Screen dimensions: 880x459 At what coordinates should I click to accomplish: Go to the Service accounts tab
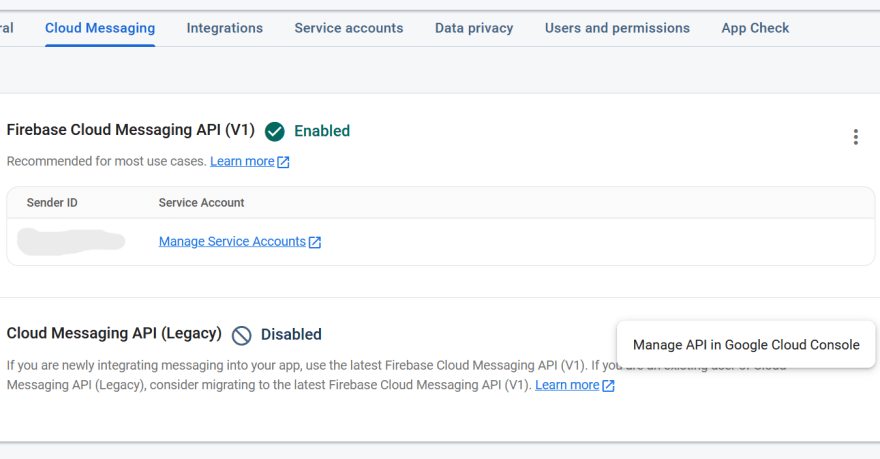pyautogui.click(x=349, y=28)
